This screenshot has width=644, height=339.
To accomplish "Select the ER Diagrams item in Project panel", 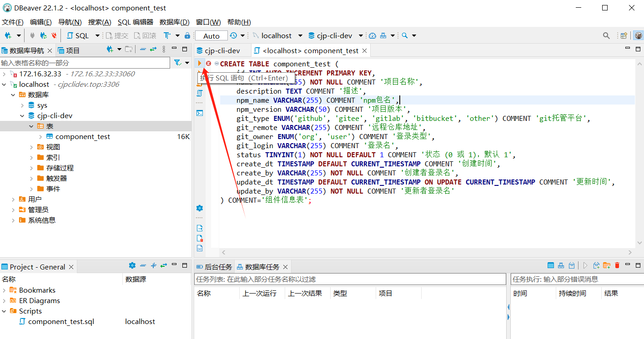I will click(40, 301).
